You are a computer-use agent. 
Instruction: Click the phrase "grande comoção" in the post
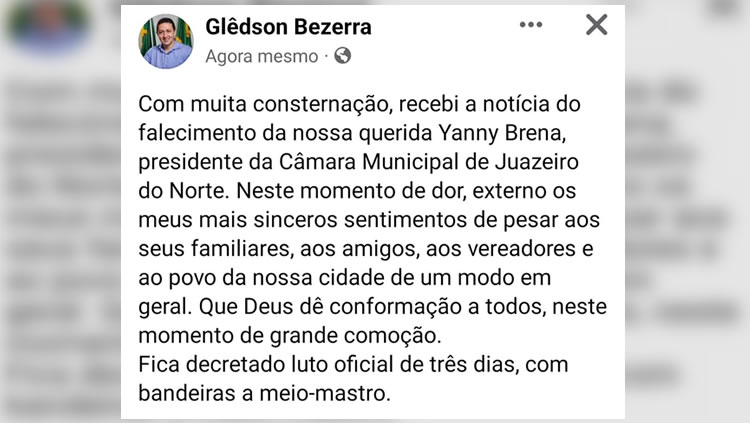click(355, 336)
